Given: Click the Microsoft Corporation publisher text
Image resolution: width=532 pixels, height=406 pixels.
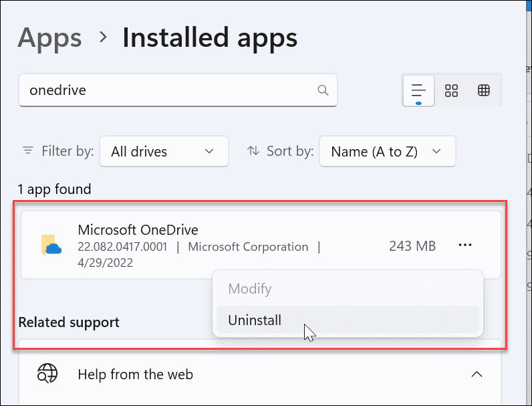Looking at the screenshot, I should point(248,247).
